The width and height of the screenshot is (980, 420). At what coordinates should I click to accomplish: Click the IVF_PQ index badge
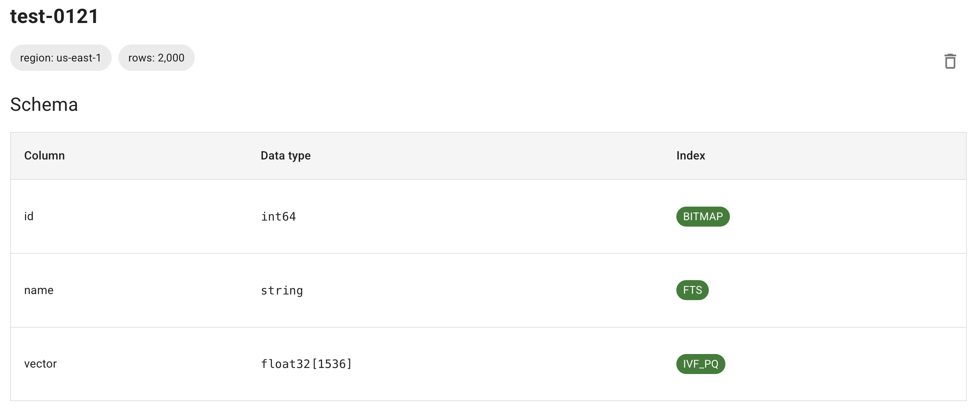click(x=700, y=364)
